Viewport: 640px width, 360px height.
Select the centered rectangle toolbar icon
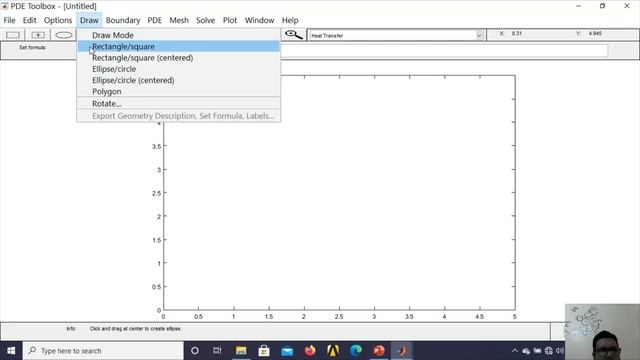(38, 35)
